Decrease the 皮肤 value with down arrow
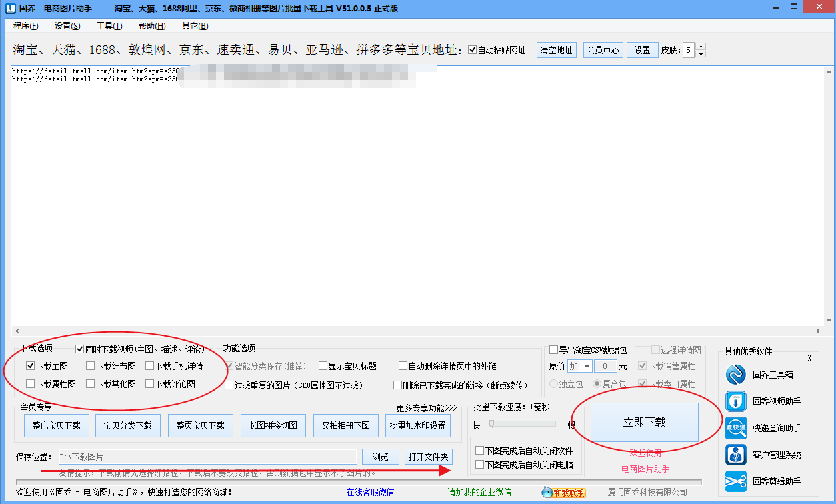The width and height of the screenshot is (836, 504). pyautogui.click(x=701, y=53)
